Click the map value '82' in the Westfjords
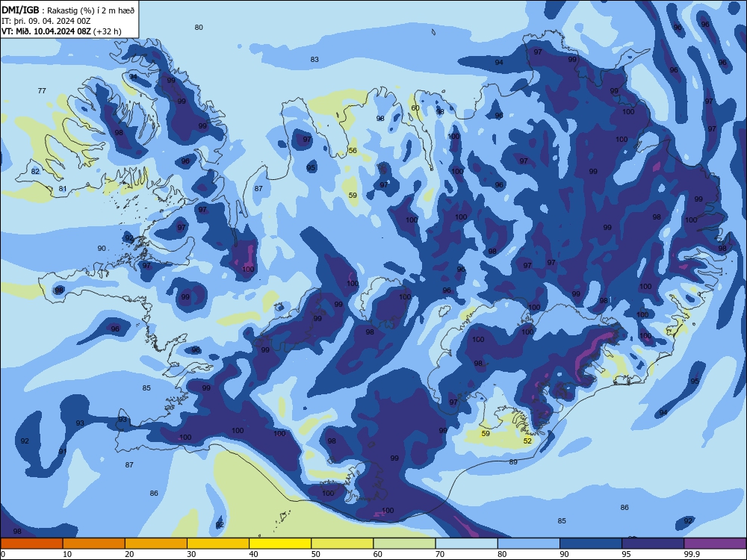 [35, 172]
